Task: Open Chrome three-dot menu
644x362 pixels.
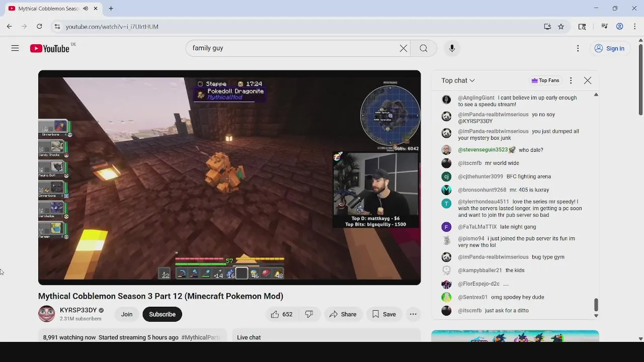Action: [635, 27]
